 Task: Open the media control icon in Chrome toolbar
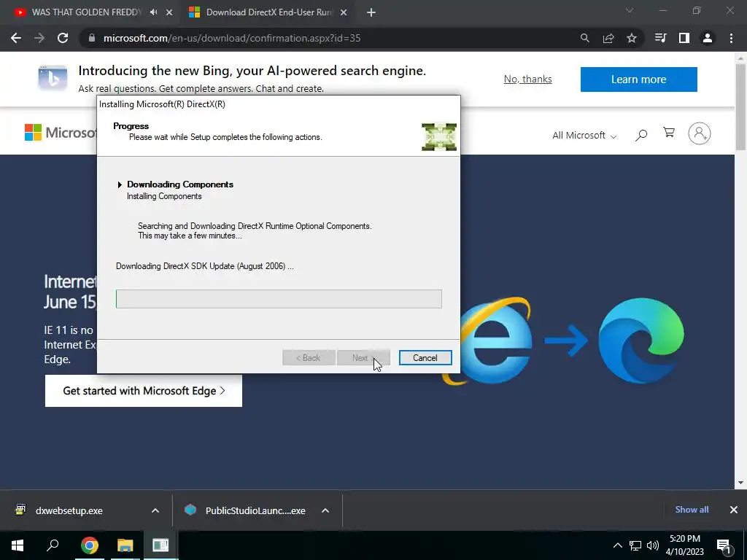coord(660,38)
